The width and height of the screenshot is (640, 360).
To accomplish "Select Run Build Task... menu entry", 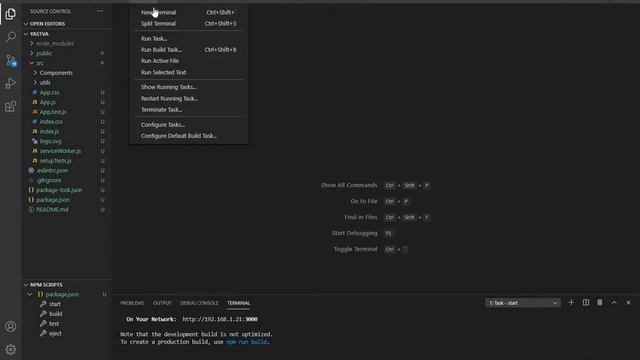I will [x=188, y=50].
